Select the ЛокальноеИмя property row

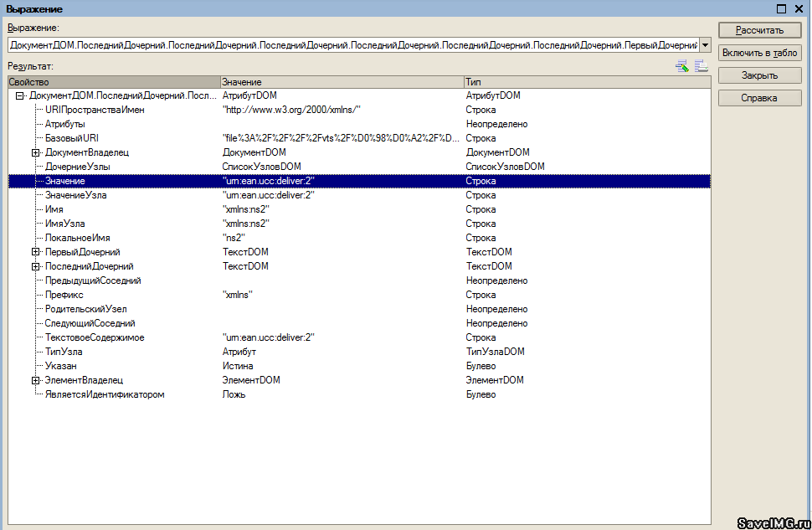[x=77, y=238]
